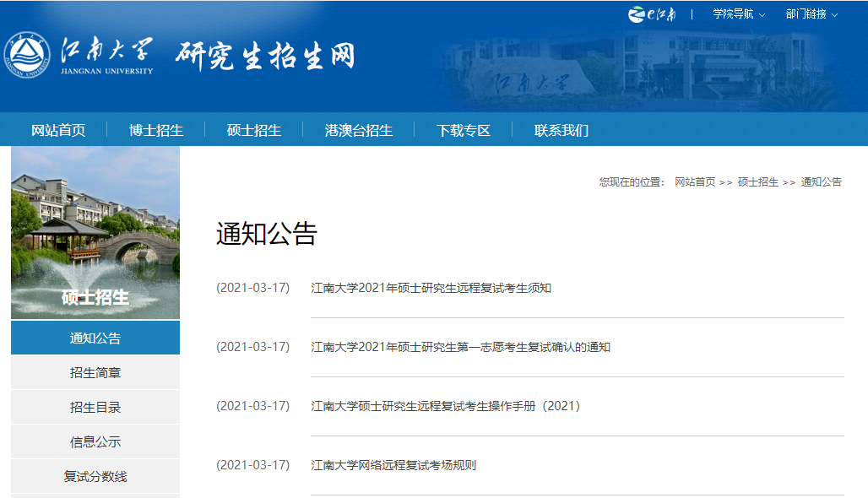Select the 通知公告 sidebar tab
This screenshot has width=868, height=498.
(95, 338)
